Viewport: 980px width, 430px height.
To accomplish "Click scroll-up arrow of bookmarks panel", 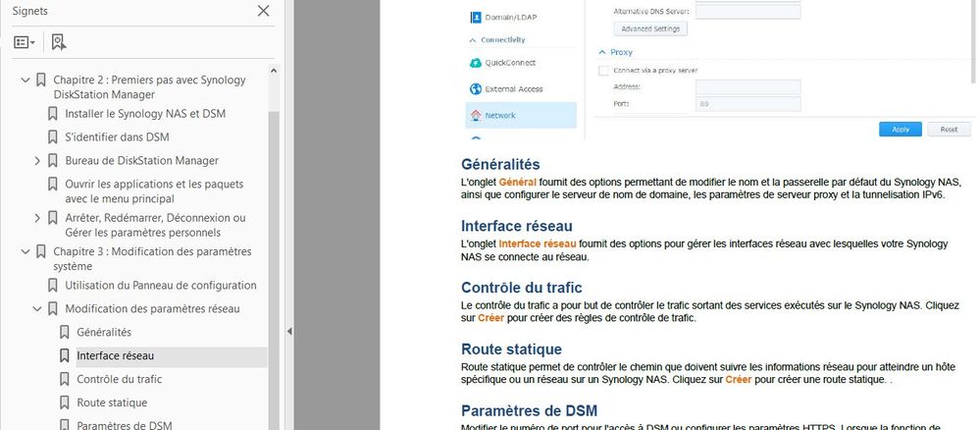I will click(274, 71).
